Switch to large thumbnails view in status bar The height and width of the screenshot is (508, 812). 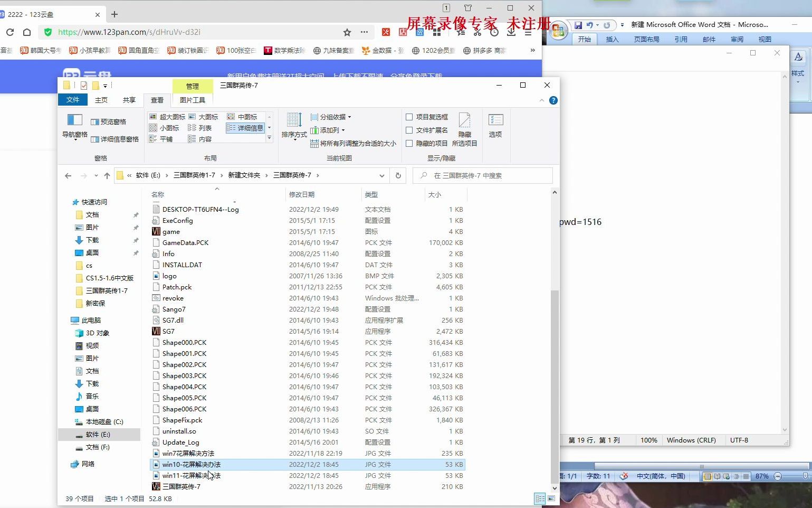click(x=551, y=498)
